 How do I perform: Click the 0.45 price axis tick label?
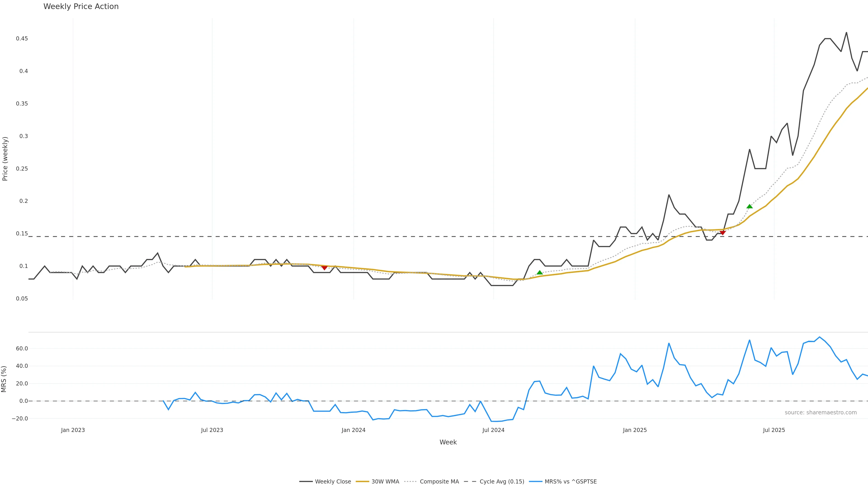pos(22,39)
